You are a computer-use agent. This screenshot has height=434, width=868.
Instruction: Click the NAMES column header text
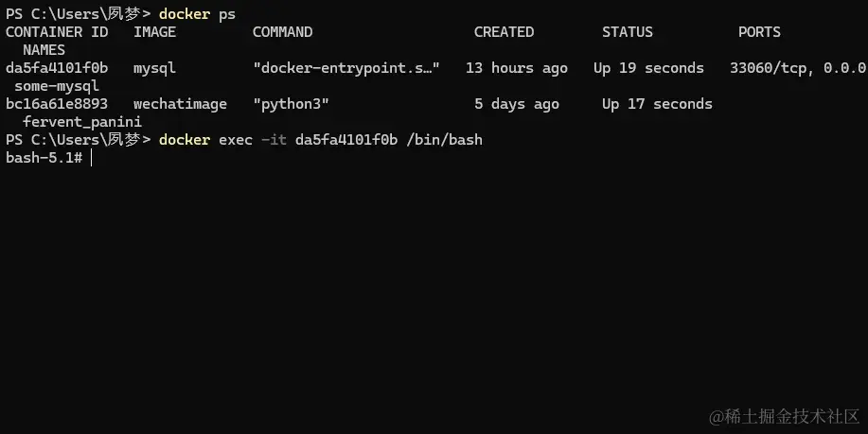click(x=44, y=50)
